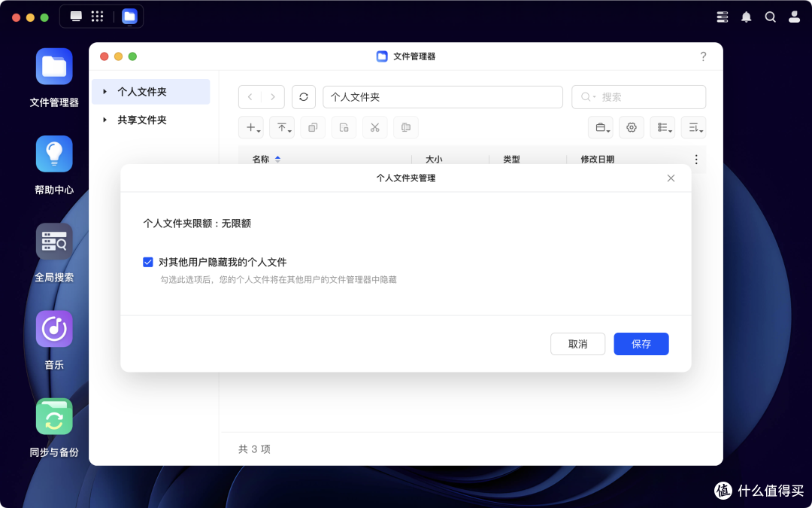Click the File Manager help question mark
This screenshot has height=508, width=812.
703,56
